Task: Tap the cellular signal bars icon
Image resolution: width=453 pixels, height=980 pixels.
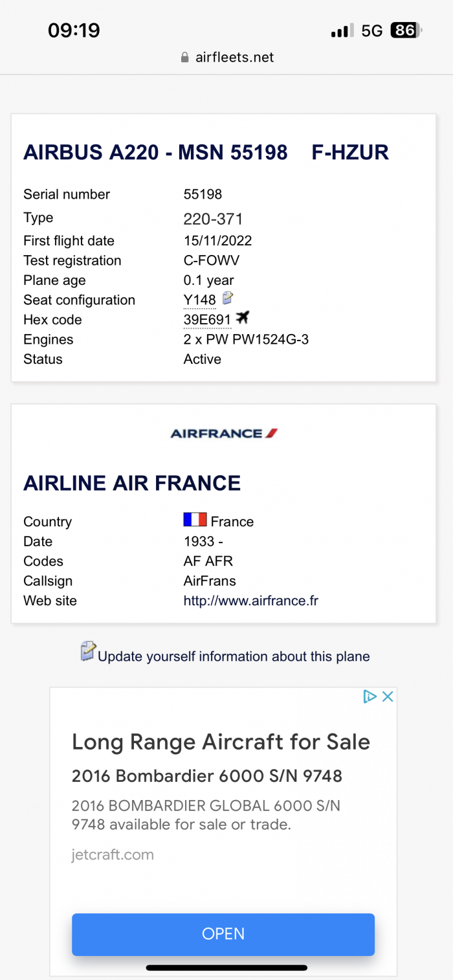Action: [342, 30]
